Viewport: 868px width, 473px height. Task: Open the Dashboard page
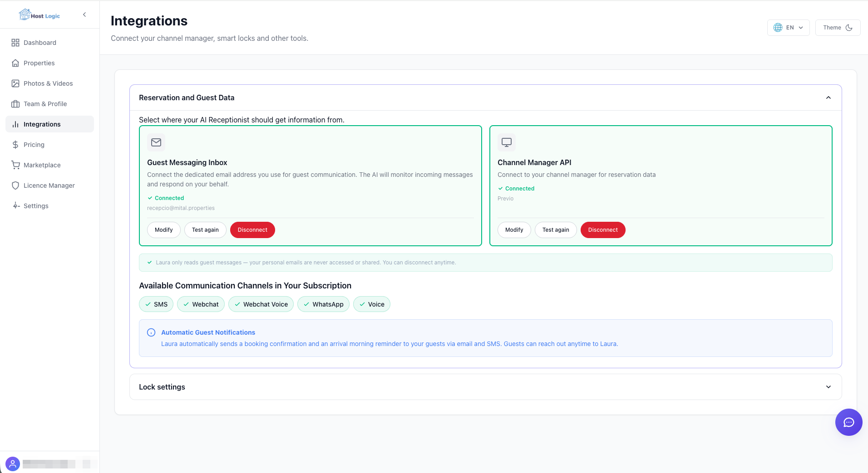tap(49, 43)
